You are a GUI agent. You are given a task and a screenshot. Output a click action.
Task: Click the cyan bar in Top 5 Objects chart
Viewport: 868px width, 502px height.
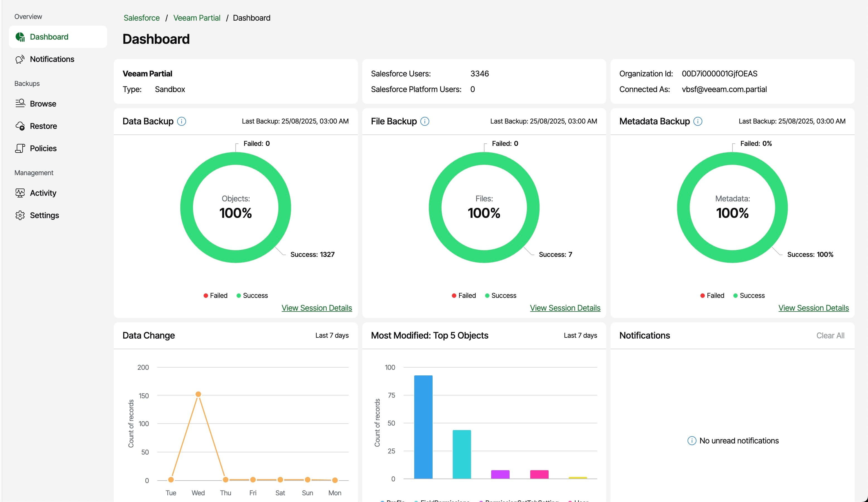pos(462,455)
